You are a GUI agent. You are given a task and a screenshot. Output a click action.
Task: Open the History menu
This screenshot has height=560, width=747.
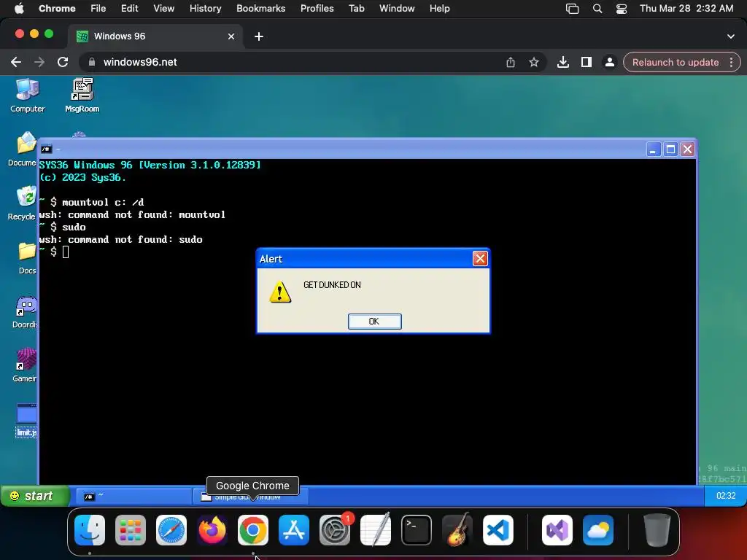pos(205,8)
